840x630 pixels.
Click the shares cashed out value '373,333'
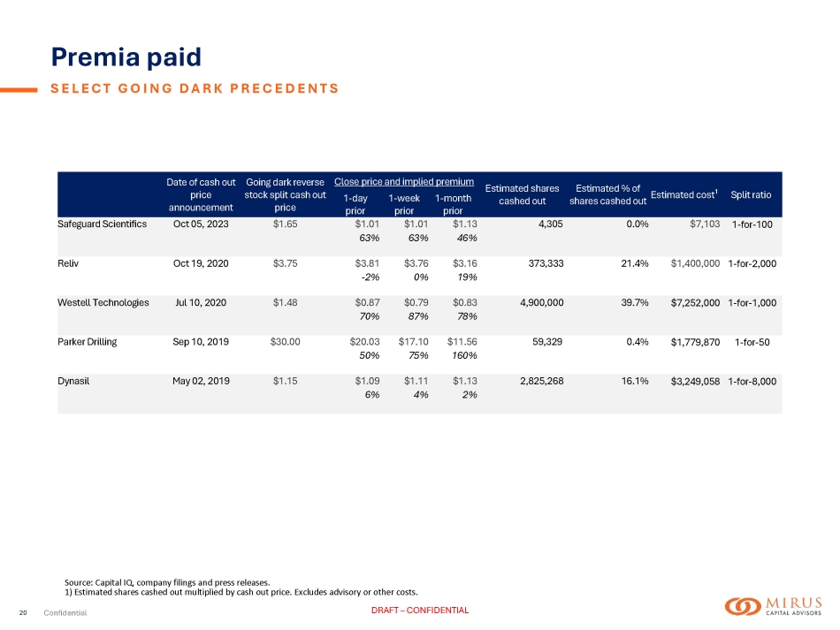click(546, 263)
